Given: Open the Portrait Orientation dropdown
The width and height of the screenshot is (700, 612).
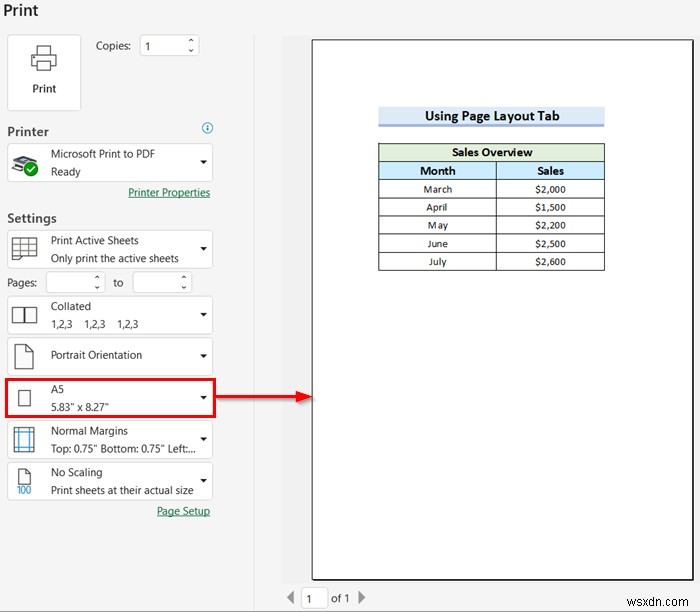Looking at the screenshot, I should [x=110, y=356].
